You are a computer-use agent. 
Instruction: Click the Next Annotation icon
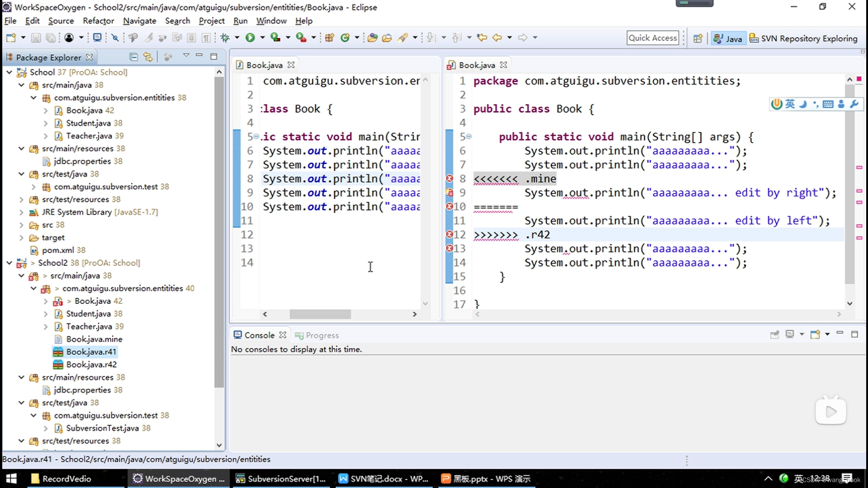(x=431, y=38)
